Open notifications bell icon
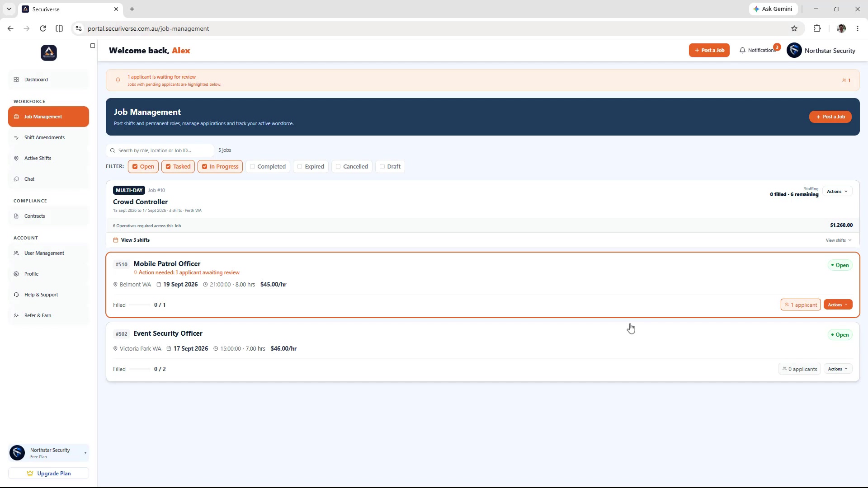This screenshot has width=868, height=488. [742, 51]
